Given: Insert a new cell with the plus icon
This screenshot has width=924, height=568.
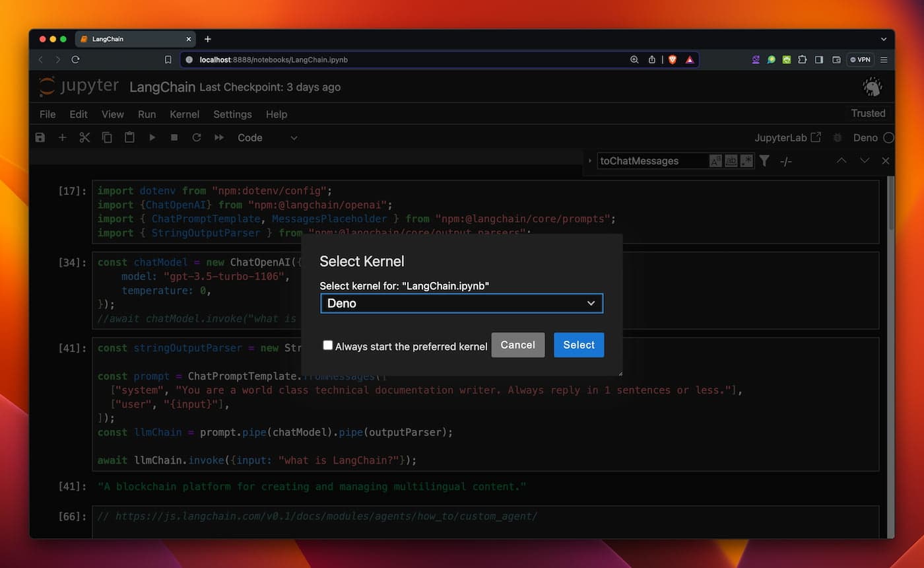Looking at the screenshot, I should [63, 137].
